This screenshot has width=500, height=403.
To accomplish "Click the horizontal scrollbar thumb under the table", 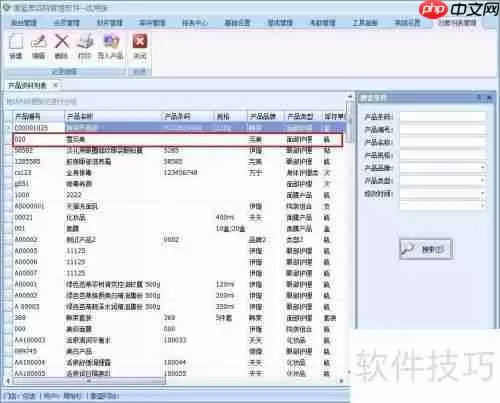I will click(x=89, y=381).
